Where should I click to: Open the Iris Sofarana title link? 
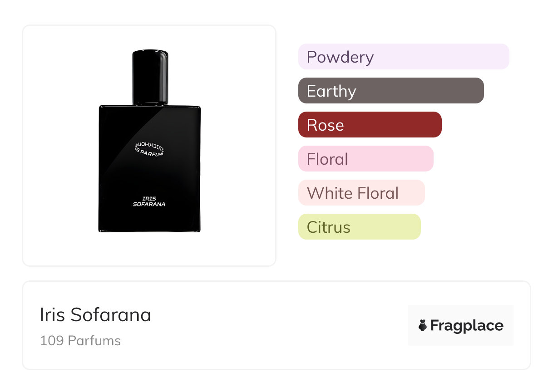tap(95, 315)
